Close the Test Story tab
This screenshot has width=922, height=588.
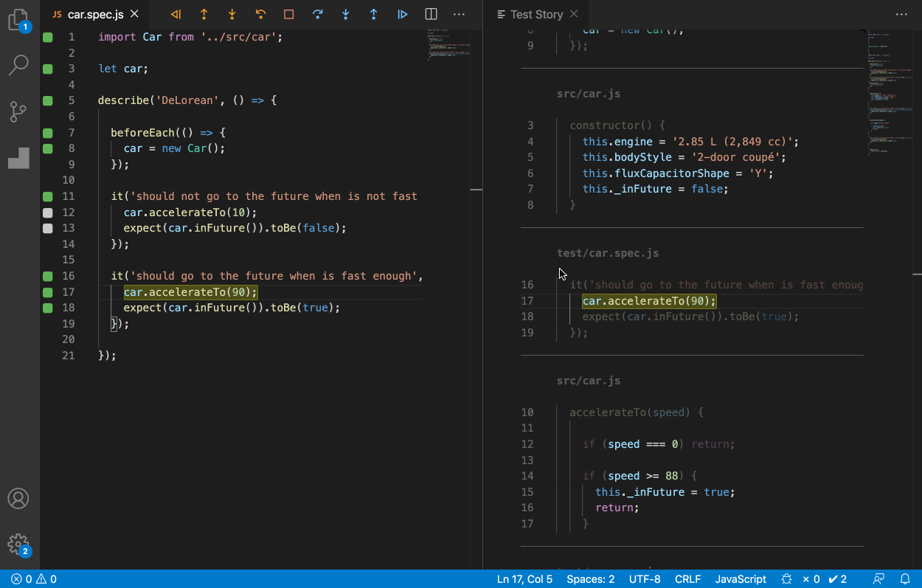point(574,14)
